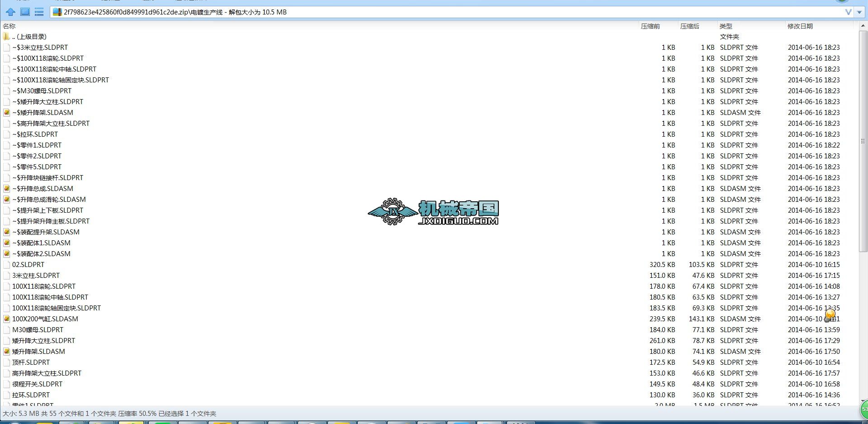Click the zip archive icon in path bar
The image size is (868, 424).
click(57, 12)
